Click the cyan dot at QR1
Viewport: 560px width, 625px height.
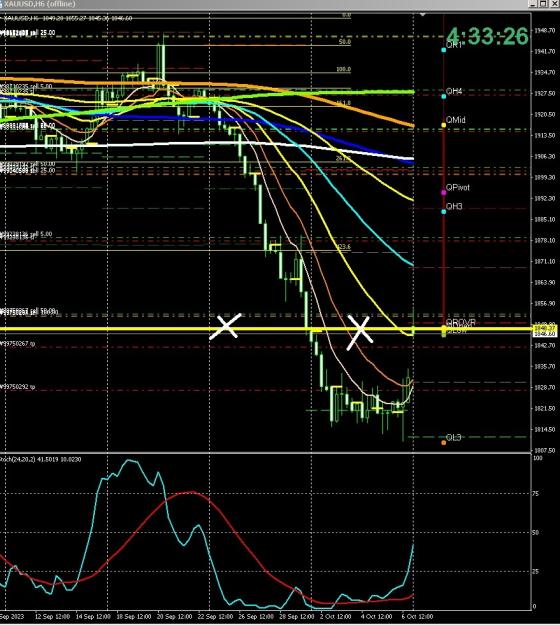444,50
